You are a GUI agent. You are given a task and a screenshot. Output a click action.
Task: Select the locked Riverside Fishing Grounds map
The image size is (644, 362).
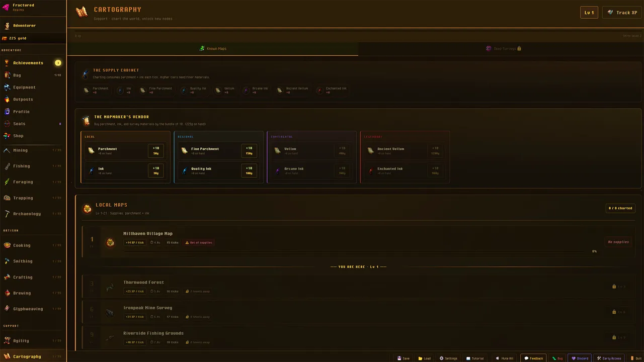coord(358,337)
